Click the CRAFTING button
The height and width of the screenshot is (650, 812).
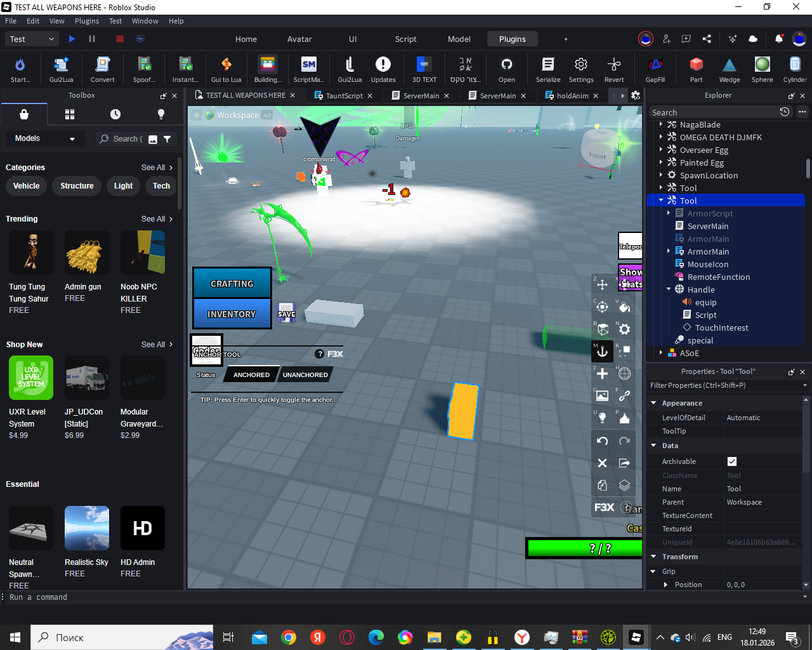[232, 283]
